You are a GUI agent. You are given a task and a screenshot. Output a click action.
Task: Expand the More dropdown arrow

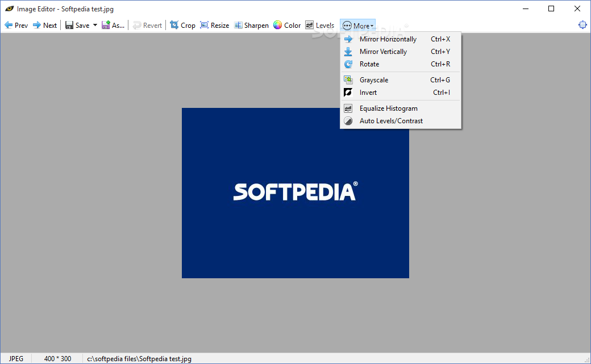(x=372, y=26)
